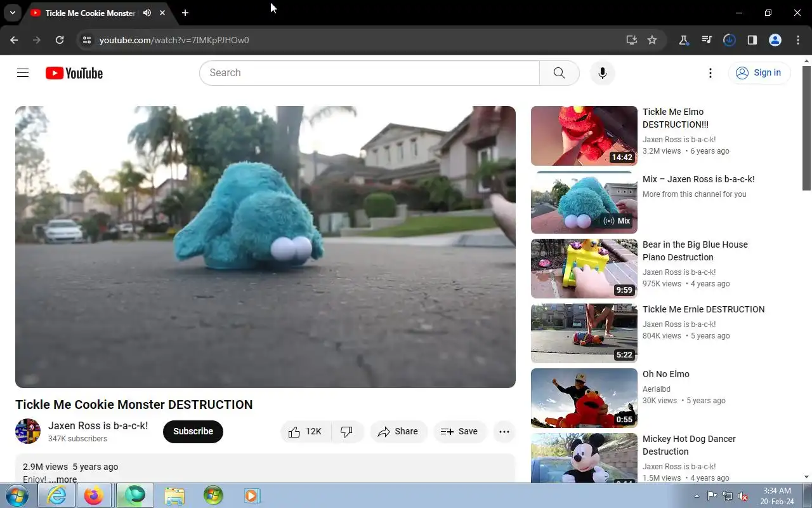812x508 pixels.
Task: Open the YouTube hamburger guide menu
Action: pyautogui.click(x=23, y=73)
